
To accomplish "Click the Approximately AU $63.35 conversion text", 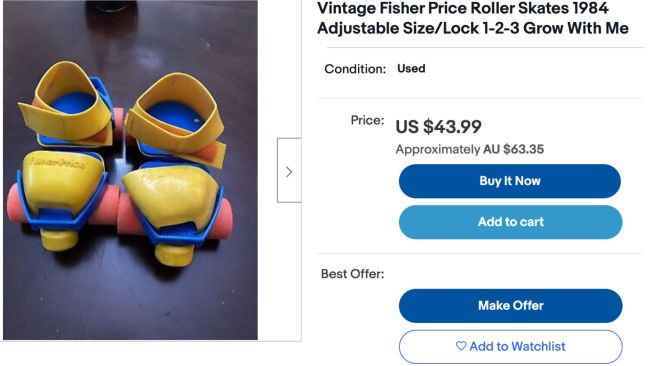I will (470, 149).
